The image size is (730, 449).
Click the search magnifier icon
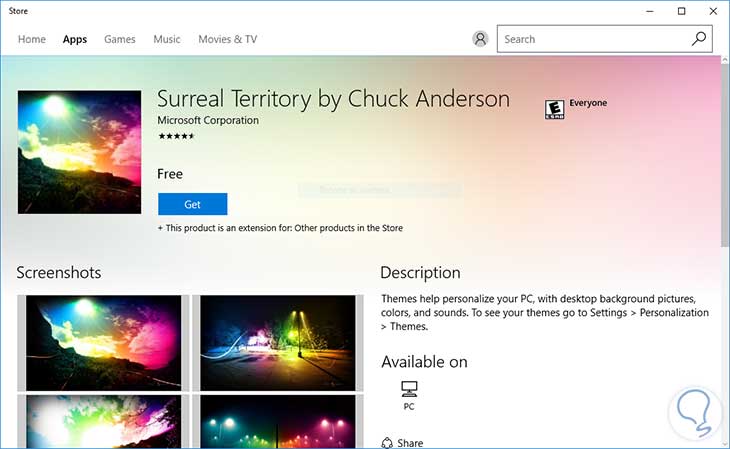699,39
